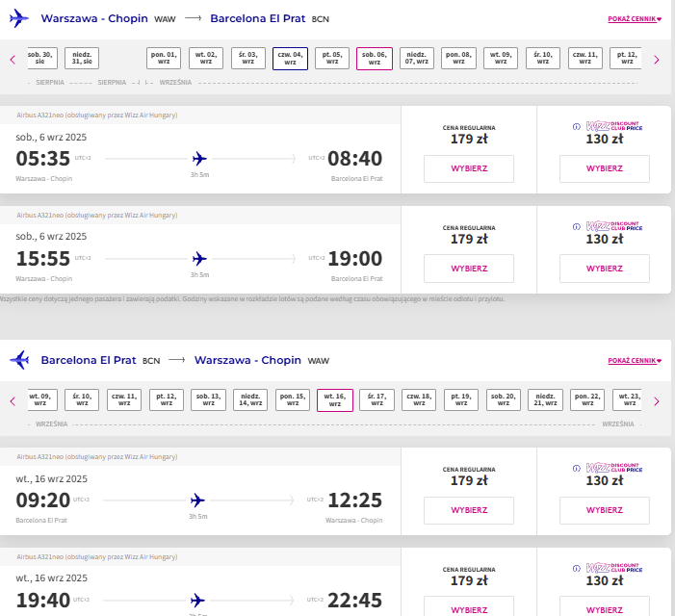Image resolution: width=675 pixels, height=616 pixels.
Task: Select return date pt. 19, wrz
Action: pyautogui.click(x=461, y=400)
